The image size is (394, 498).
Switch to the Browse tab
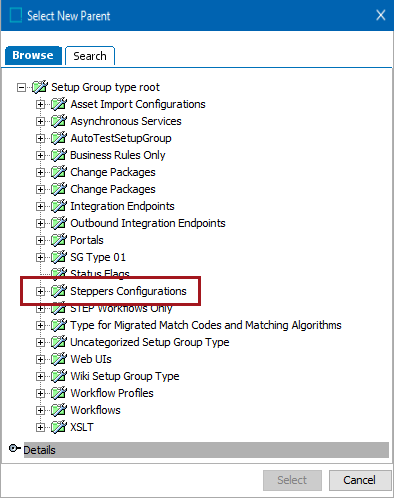point(33,55)
